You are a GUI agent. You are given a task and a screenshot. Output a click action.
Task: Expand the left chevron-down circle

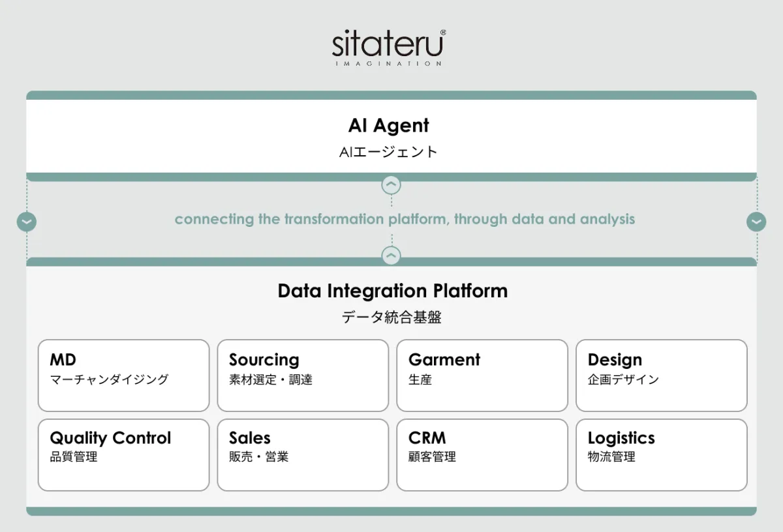click(x=27, y=222)
